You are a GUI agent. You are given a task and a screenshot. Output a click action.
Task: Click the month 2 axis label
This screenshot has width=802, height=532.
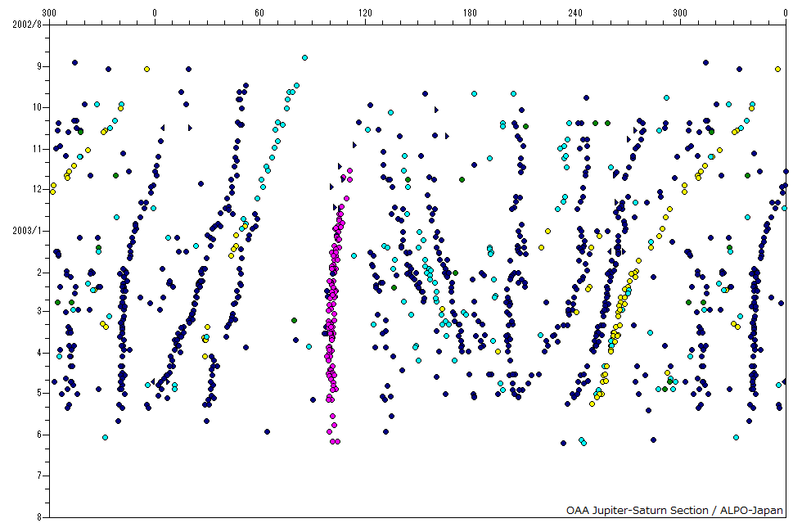click(39, 273)
